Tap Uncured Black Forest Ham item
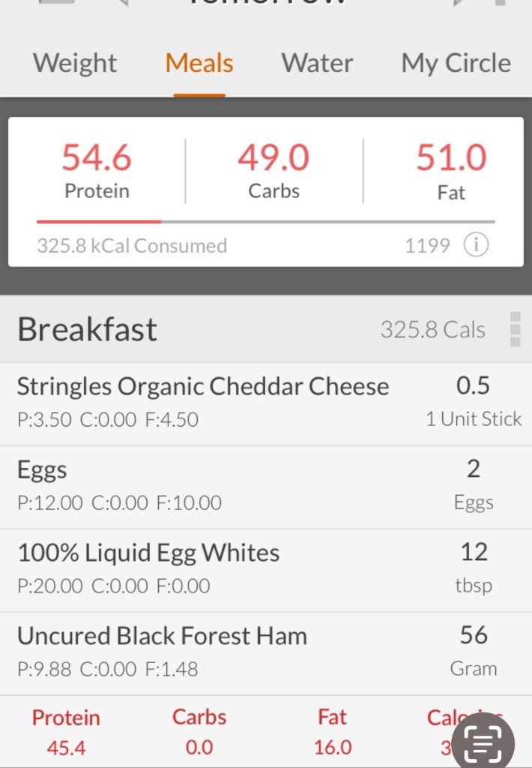 pos(162,637)
